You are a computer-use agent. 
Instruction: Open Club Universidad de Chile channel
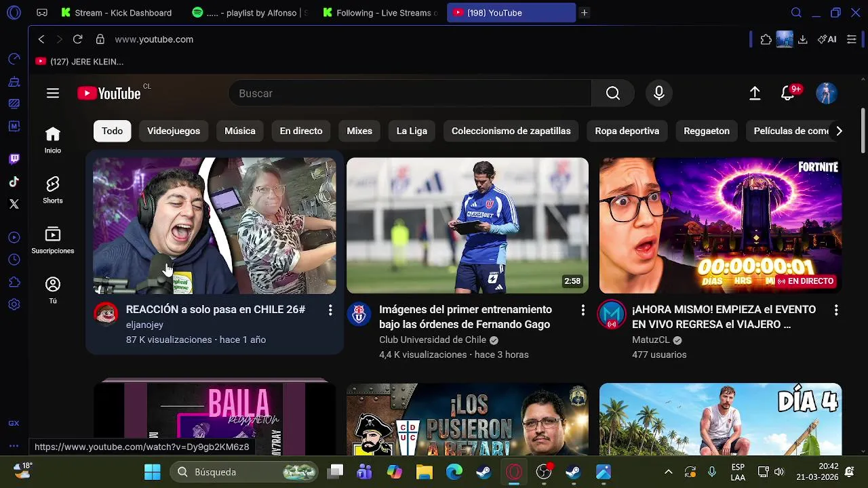tap(433, 340)
